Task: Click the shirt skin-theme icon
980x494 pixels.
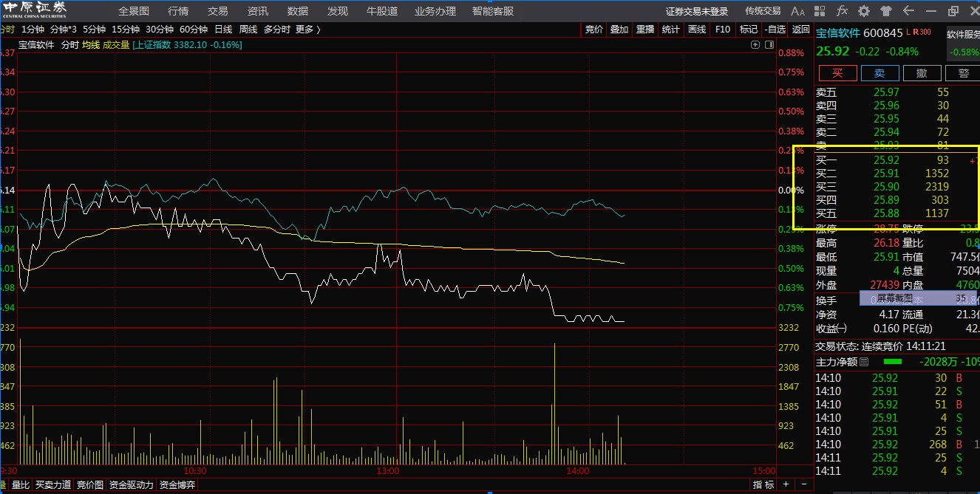Action: pos(887,11)
